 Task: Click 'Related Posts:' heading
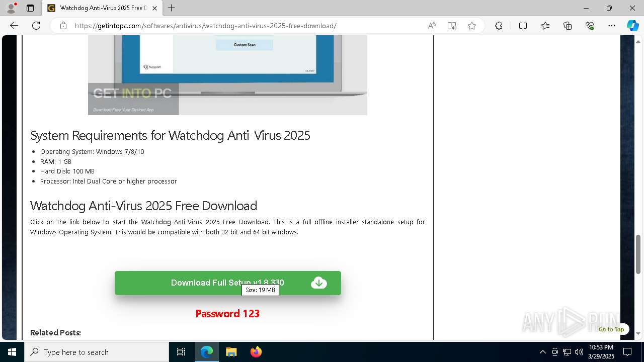pos(55,332)
